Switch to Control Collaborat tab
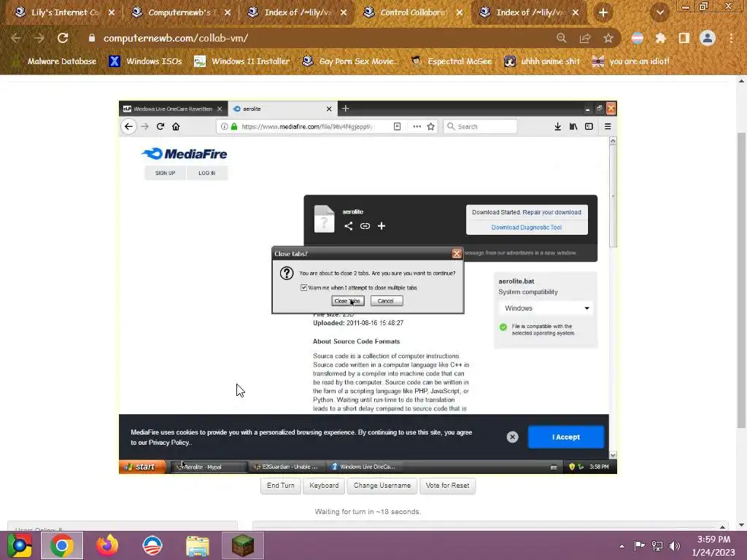 click(x=413, y=12)
